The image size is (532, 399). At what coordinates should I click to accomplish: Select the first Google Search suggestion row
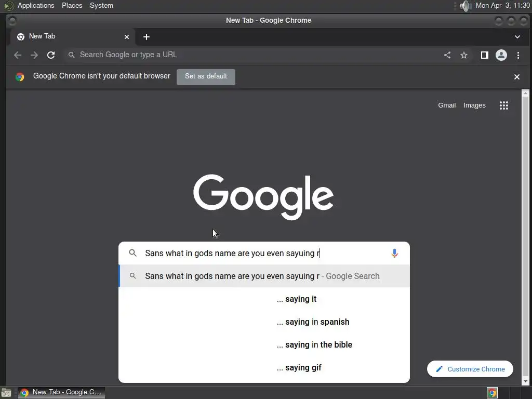coord(264,276)
